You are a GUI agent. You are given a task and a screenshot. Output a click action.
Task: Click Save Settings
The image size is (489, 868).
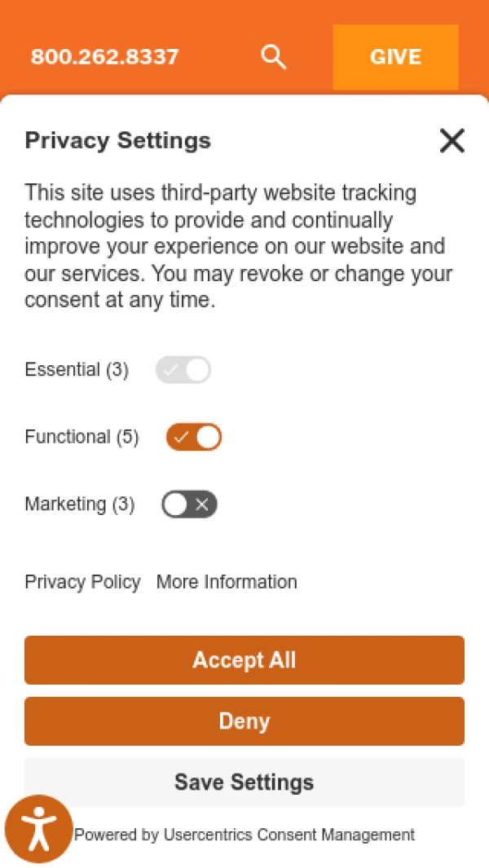coord(244,782)
